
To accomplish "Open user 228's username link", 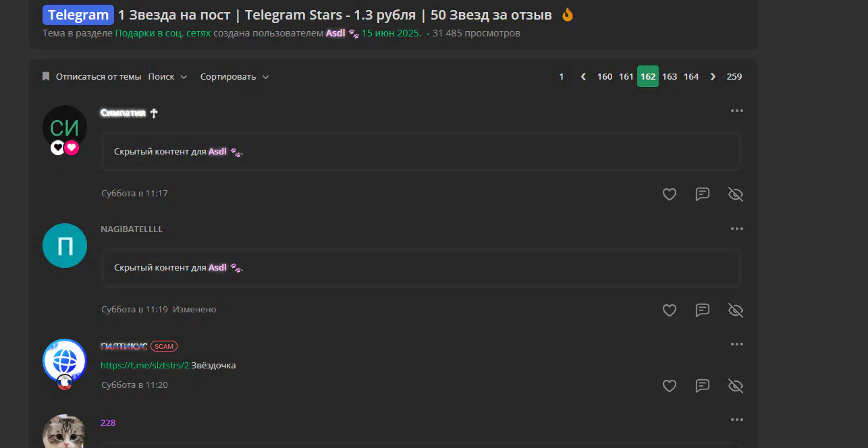I will point(108,423).
